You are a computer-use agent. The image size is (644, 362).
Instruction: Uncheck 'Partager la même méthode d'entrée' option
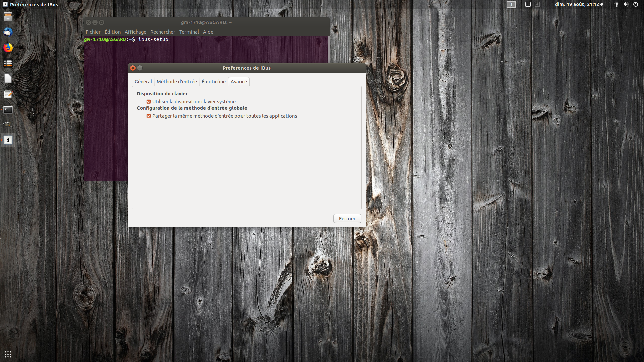click(x=149, y=116)
